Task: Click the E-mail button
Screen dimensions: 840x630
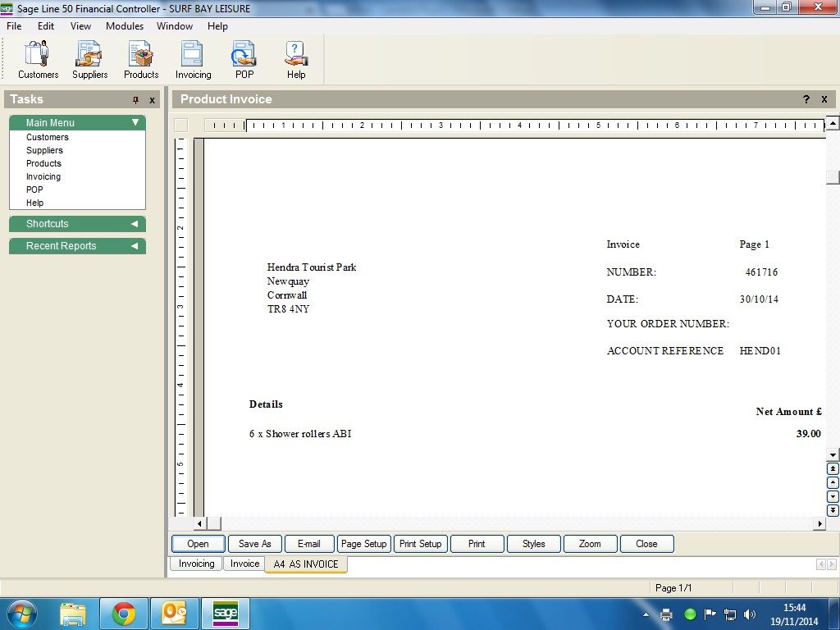Action: pos(309,544)
